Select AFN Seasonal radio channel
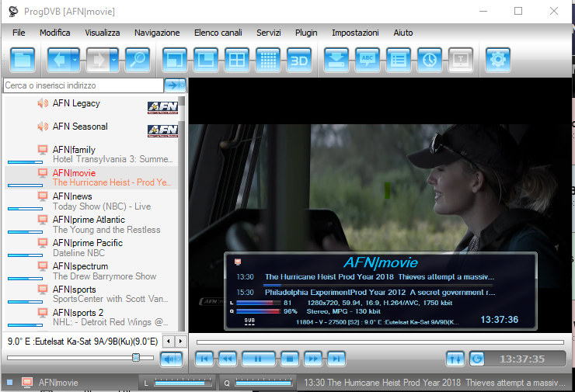The image size is (575, 392). [x=92, y=130]
